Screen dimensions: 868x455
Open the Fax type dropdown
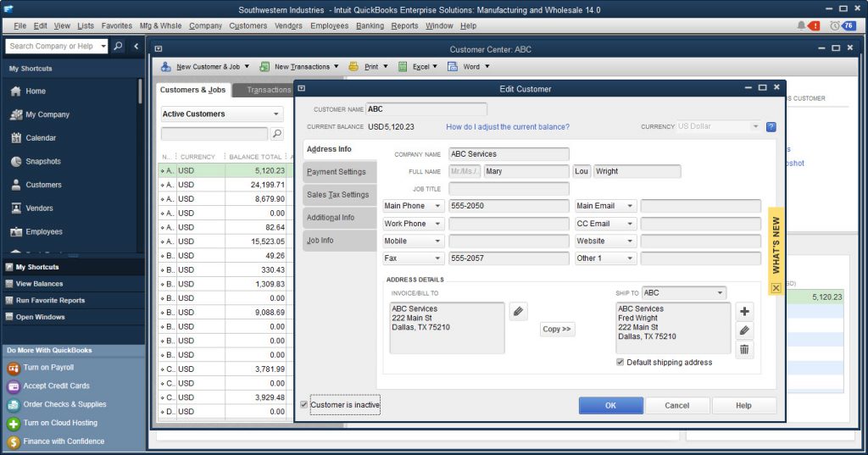coord(414,258)
